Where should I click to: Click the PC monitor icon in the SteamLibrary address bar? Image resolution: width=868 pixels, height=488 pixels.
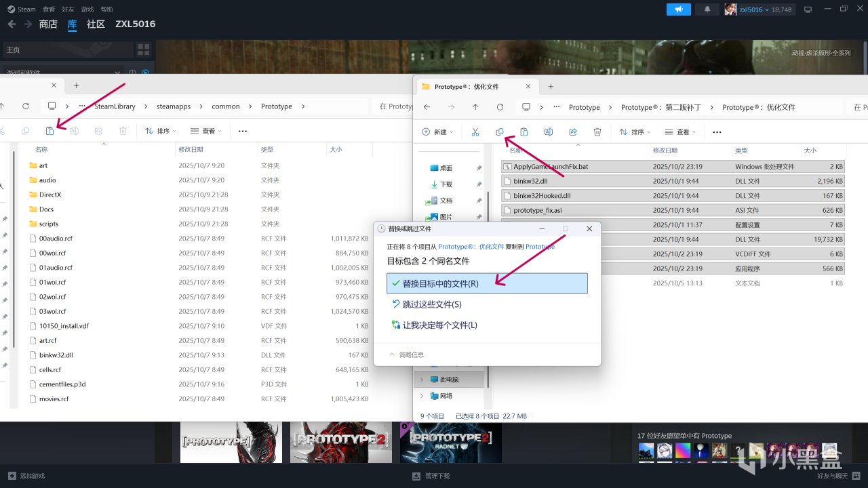pos(52,106)
